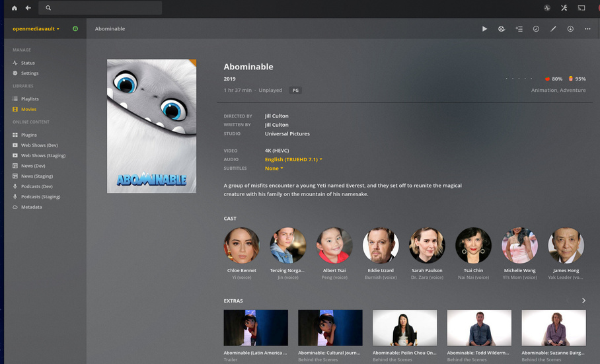Open cast member Tenzing Norgay
The image size is (600, 364).
287,246
